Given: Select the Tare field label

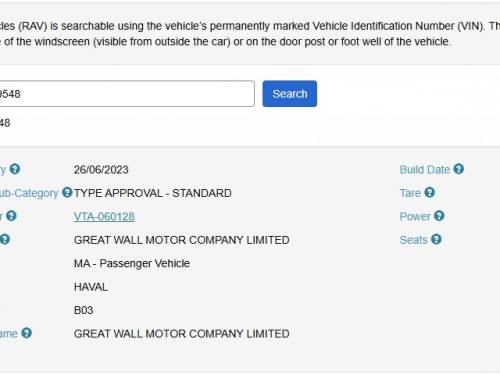Looking at the screenshot, I should (410, 193).
